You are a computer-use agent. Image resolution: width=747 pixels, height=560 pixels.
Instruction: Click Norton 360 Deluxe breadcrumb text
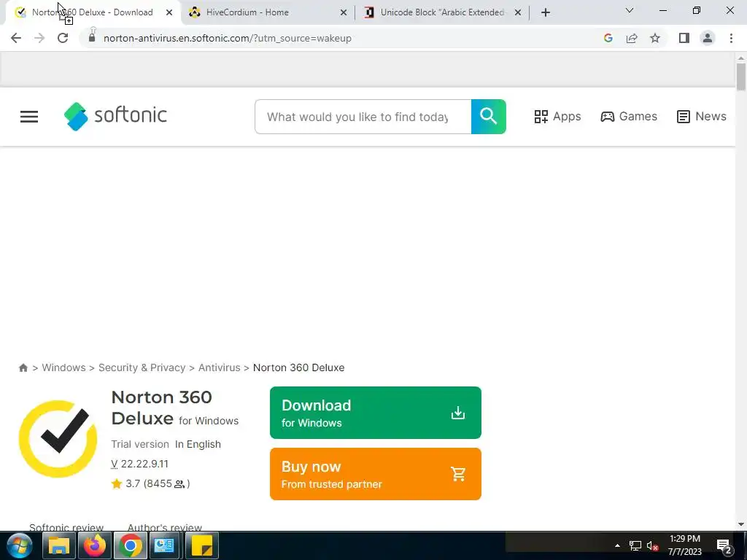point(298,367)
